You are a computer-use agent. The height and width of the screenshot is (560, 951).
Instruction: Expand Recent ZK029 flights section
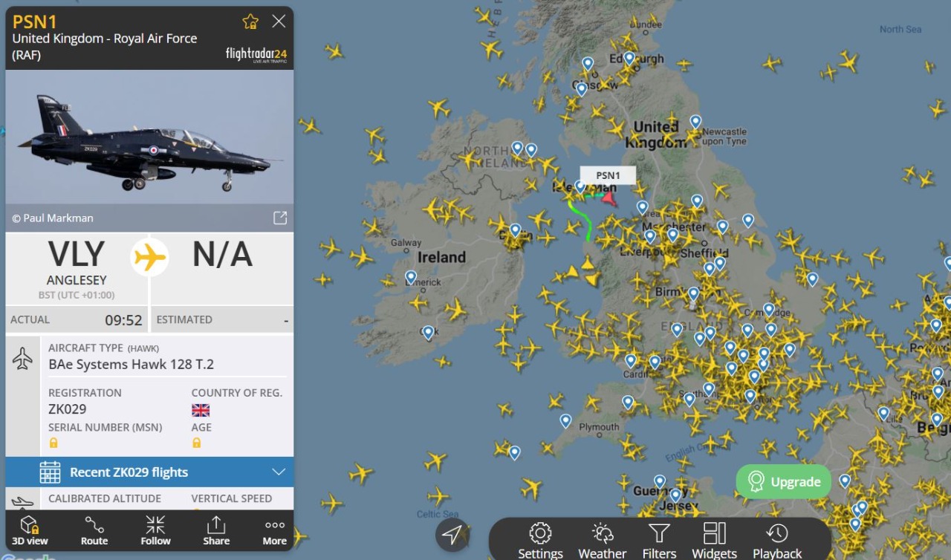tap(149, 472)
